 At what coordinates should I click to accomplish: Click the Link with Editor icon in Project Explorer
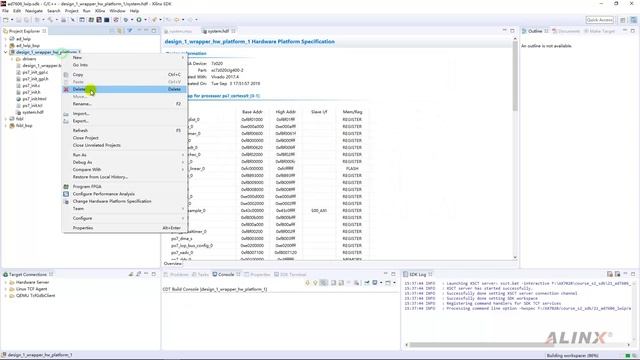pos(120,31)
